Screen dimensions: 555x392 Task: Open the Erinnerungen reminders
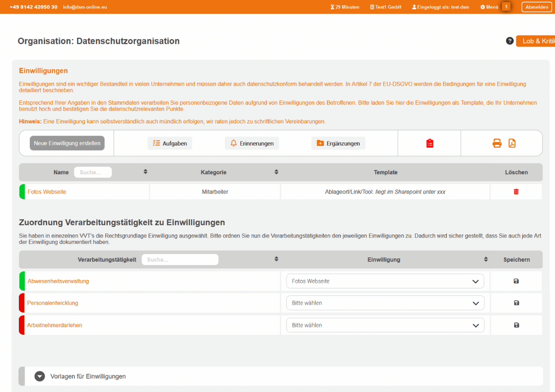251,143
